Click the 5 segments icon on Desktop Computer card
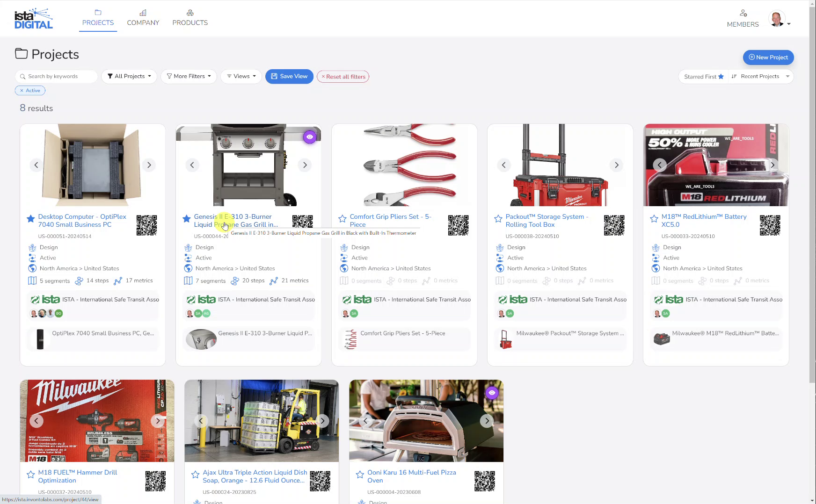Image resolution: width=816 pixels, height=504 pixels. click(32, 281)
